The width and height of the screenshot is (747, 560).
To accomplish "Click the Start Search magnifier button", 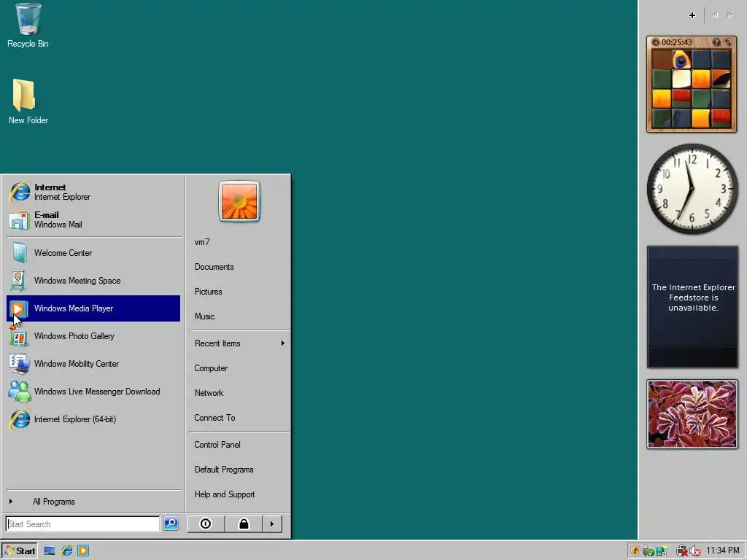I will click(171, 524).
